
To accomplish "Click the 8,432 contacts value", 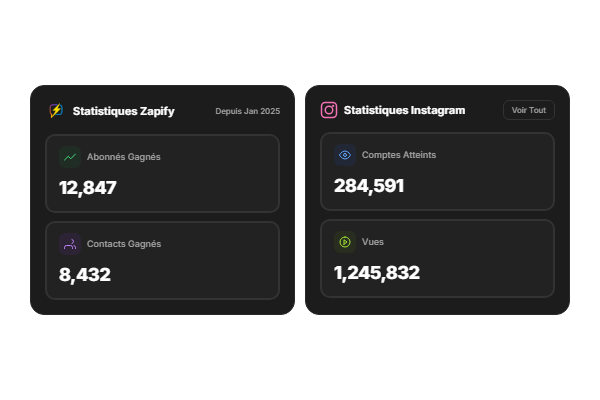I will pyautogui.click(x=85, y=274).
